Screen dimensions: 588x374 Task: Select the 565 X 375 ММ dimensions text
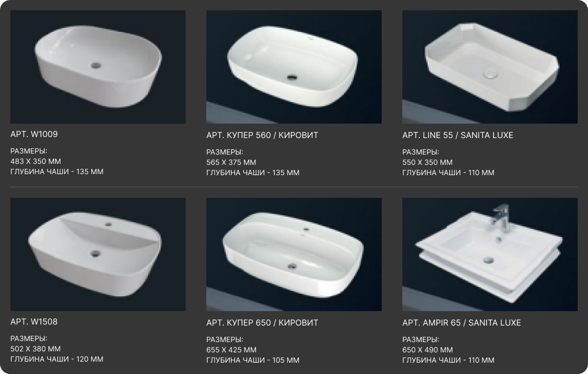tap(232, 162)
